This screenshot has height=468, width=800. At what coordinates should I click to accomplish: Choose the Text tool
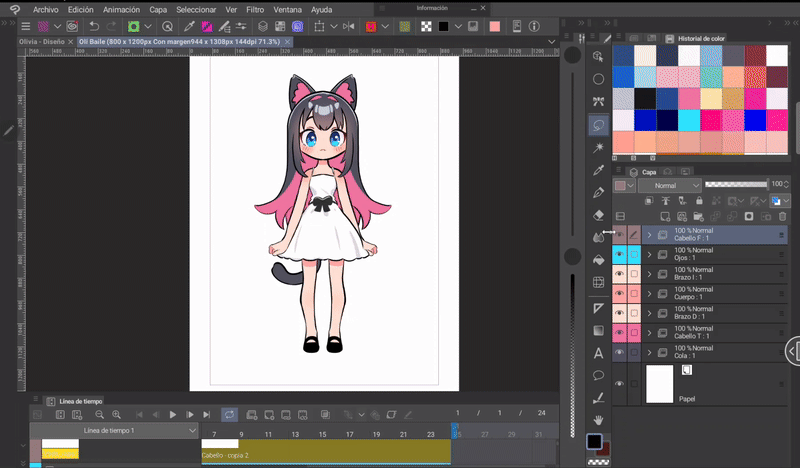pos(598,353)
